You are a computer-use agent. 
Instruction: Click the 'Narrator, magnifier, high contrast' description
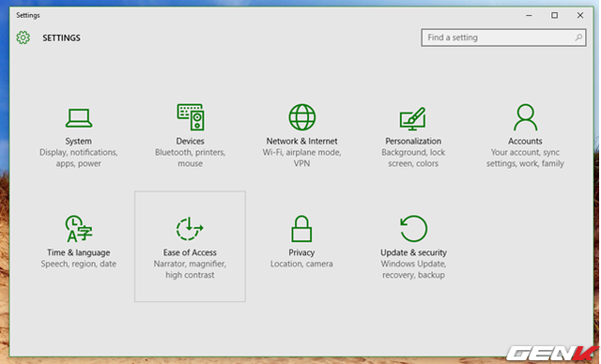click(190, 269)
